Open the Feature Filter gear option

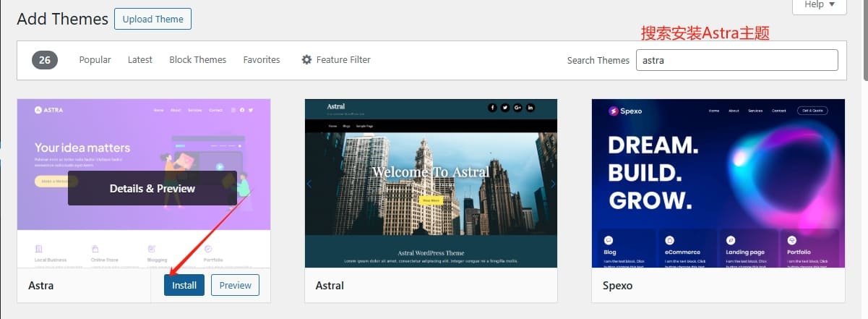[336, 60]
